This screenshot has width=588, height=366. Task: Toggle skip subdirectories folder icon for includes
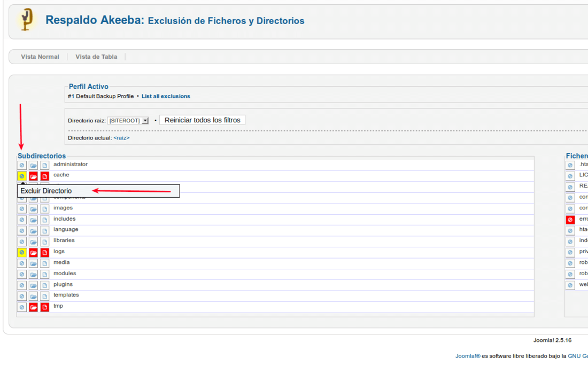tap(33, 220)
